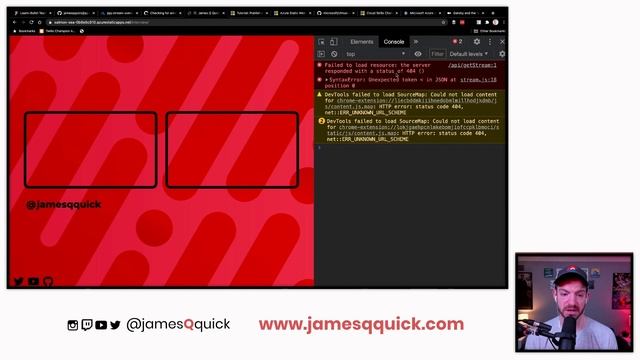Click the www.jamesqquick.com text
Screen dimensions: 640x360
pyautogui.click(x=361, y=324)
